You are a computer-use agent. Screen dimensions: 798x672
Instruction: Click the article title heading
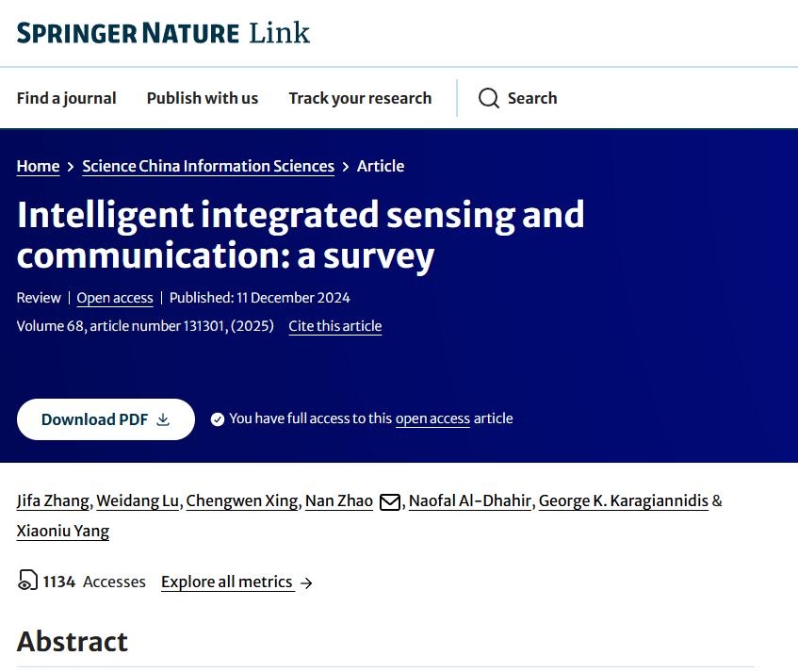pyautogui.click(x=301, y=235)
